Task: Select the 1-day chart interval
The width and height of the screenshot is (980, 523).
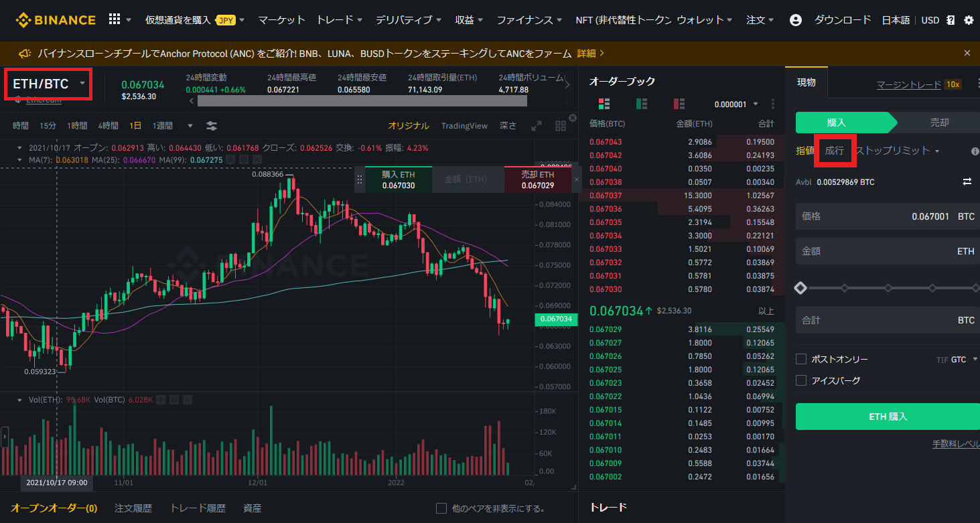Action: (x=135, y=126)
